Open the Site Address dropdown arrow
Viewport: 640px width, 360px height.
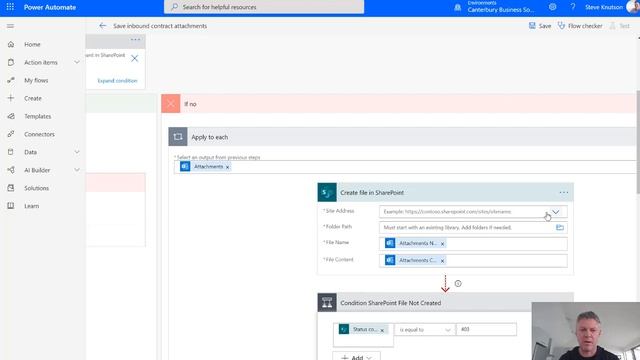[x=556, y=212]
